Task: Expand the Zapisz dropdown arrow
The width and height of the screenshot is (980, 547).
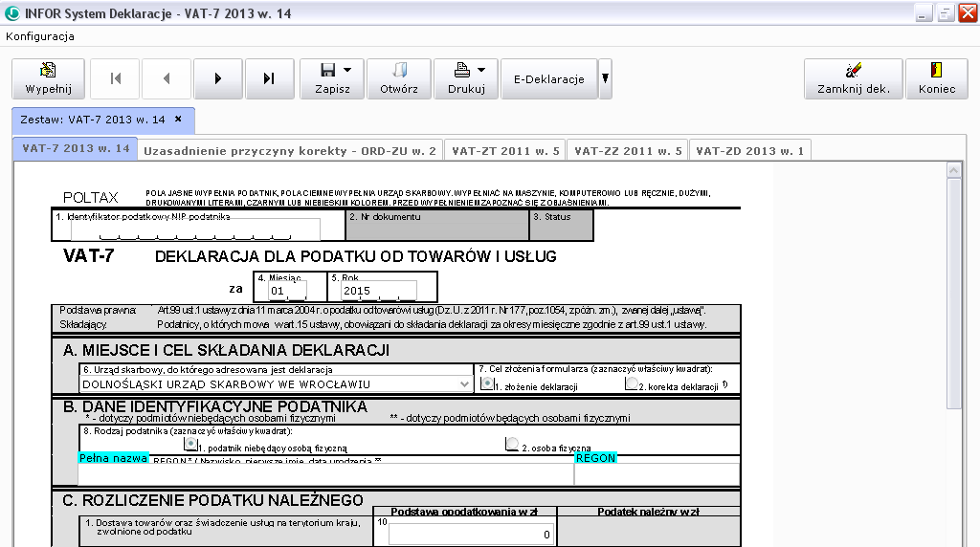Action: coord(347,70)
